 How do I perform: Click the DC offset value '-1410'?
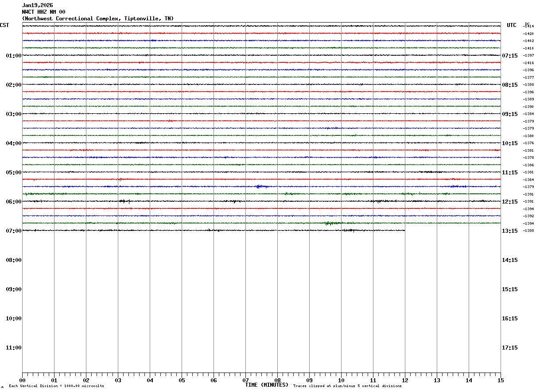coord(528,48)
